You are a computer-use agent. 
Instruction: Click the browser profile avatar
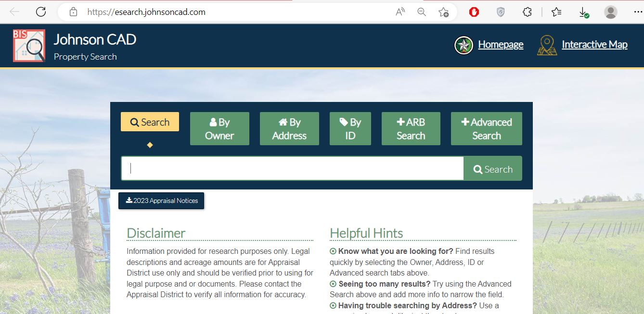pos(610,12)
